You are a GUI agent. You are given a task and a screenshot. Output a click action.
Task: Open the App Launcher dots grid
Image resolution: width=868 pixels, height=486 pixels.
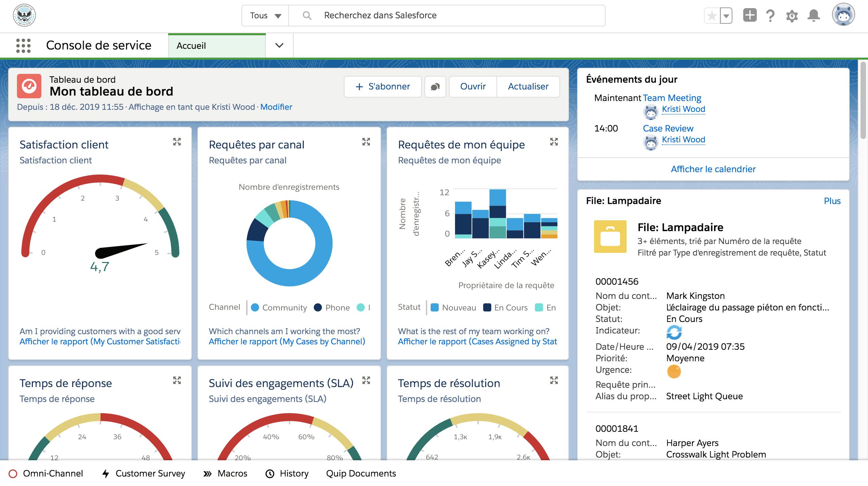23,45
